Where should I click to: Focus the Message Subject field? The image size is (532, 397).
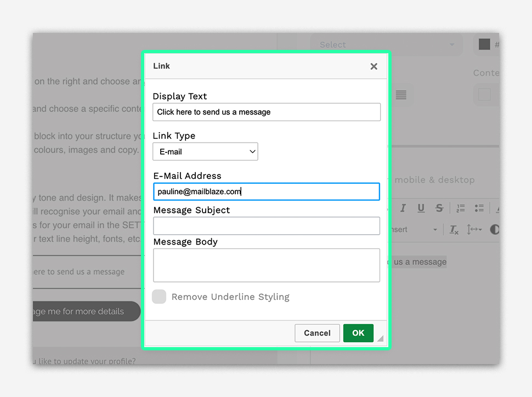pos(266,226)
